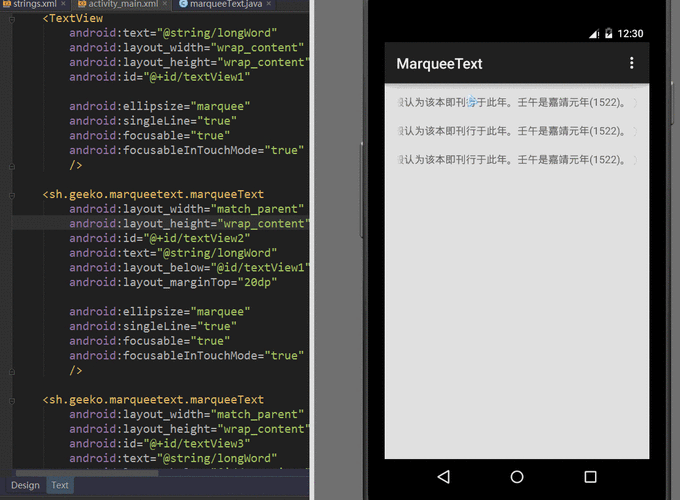
Task: Click the editor horizontal scrollbar
Action: coord(87,473)
